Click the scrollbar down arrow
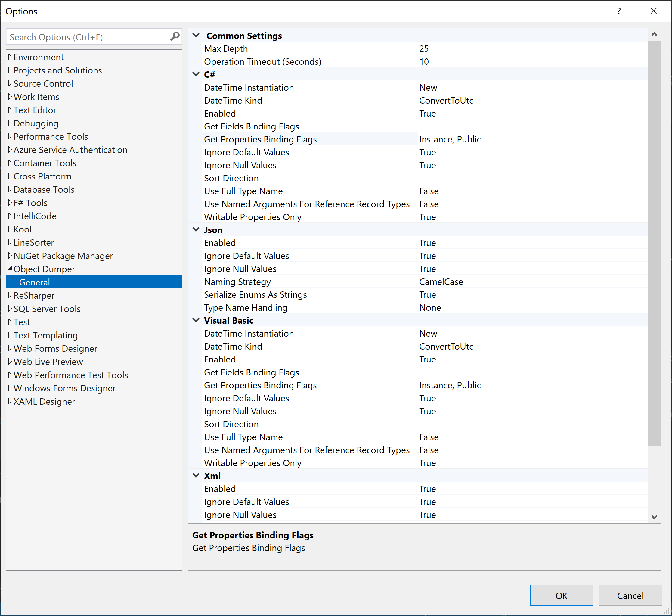 [x=654, y=517]
